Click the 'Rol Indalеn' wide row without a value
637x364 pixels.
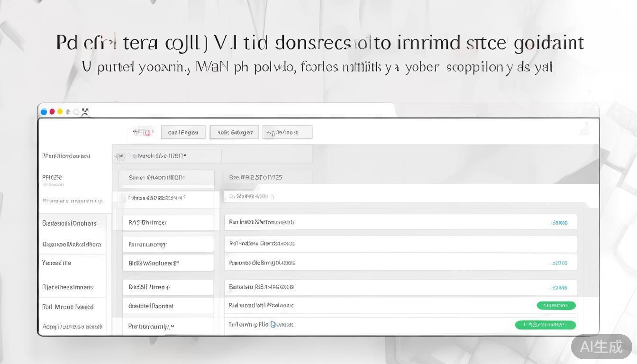tap(400, 244)
